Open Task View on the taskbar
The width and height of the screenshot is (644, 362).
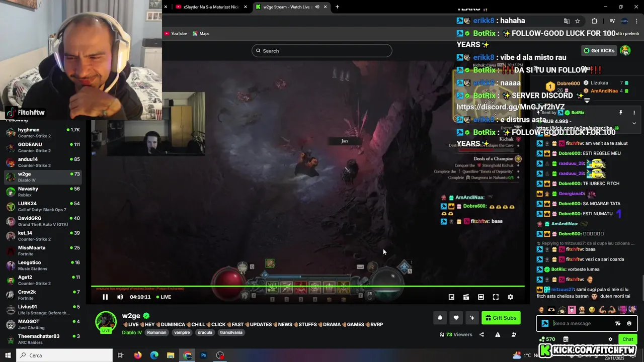point(121,355)
